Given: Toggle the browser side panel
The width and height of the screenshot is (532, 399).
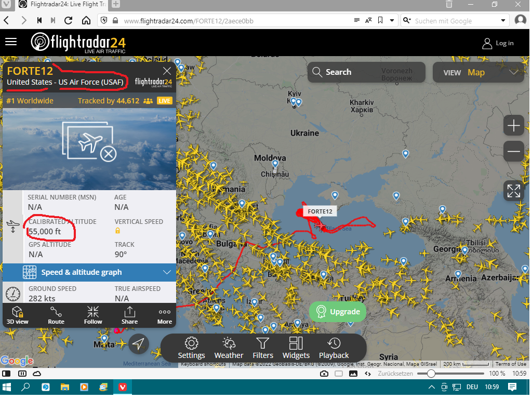Looking at the screenshot, I should (6, 374).
